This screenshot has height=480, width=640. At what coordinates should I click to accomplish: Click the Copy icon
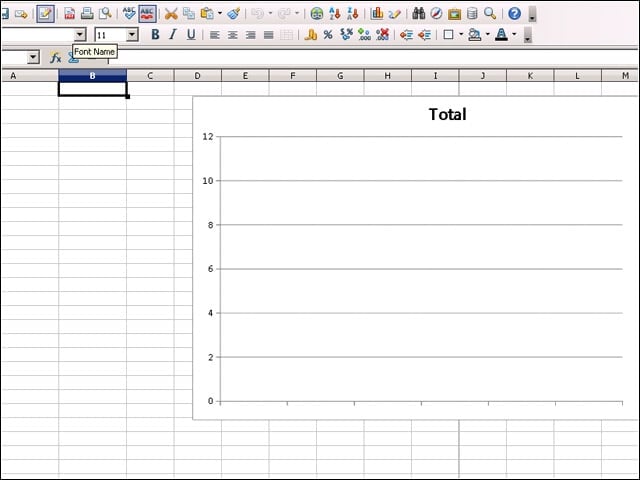point(189,14)
